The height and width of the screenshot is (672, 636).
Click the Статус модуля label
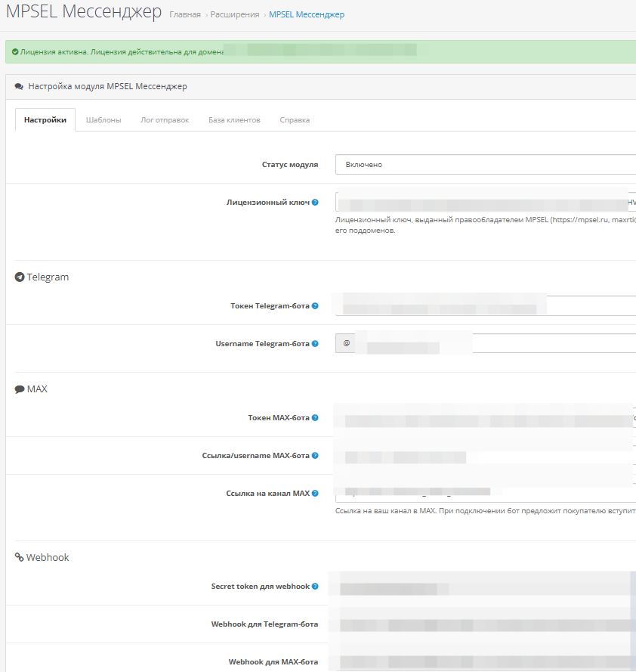click(290, 165)
